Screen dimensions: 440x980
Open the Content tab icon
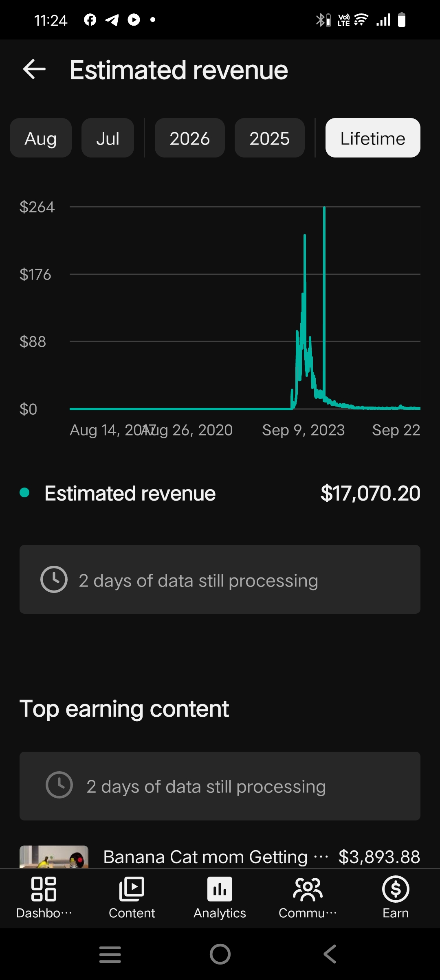pyautogui.click(x=132, y=889)
